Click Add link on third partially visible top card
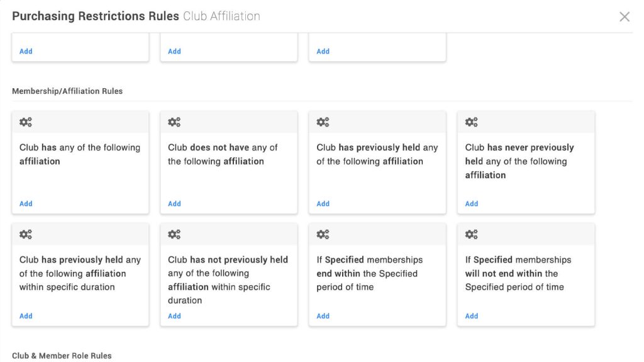Screen dimensions: 644x362 pyautogui.click(x=323, y=52)
